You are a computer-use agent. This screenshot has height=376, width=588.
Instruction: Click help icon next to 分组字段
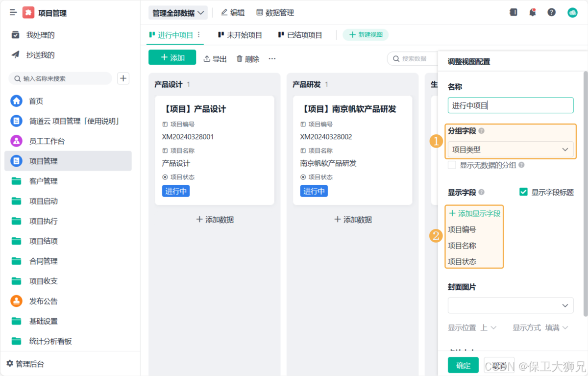click(x=482, y=131)
